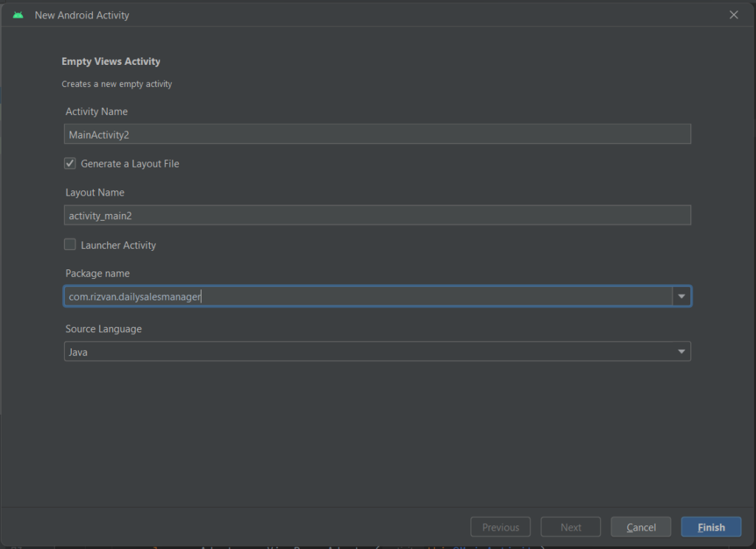The height and width of the screenshot is (549, 756).
Task: Click the 'Creates a new empty activity' description
Action: click(117, 84)
